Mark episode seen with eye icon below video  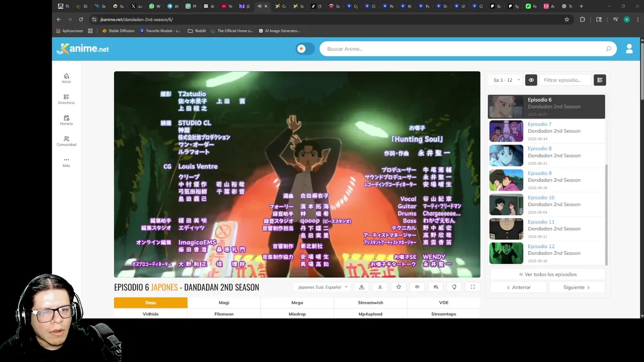(417, 287)
